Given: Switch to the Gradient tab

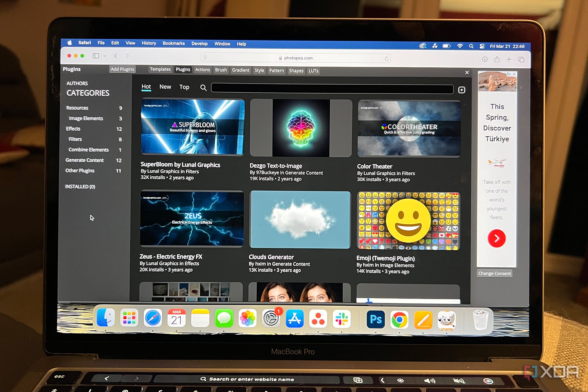Looking at the screenshot, I should 241,70.
